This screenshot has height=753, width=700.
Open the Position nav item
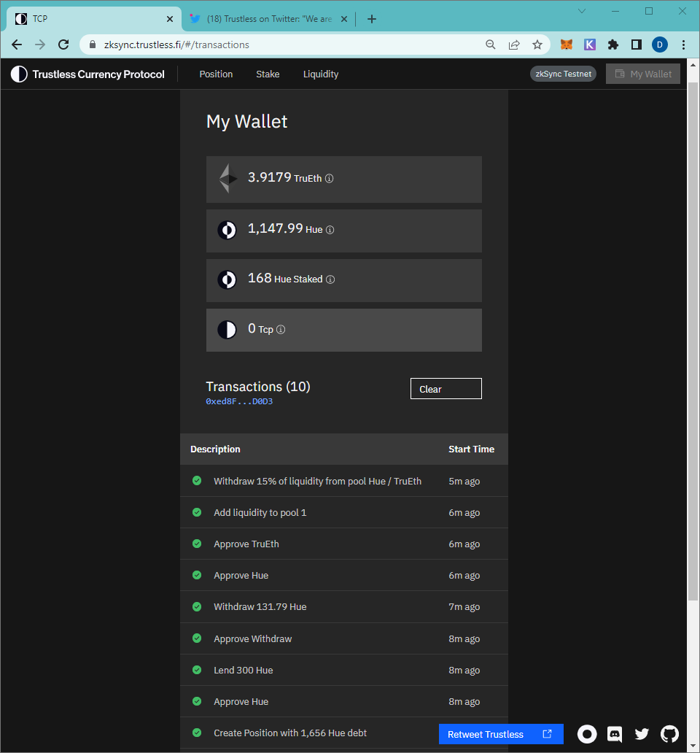coord(216,74)
